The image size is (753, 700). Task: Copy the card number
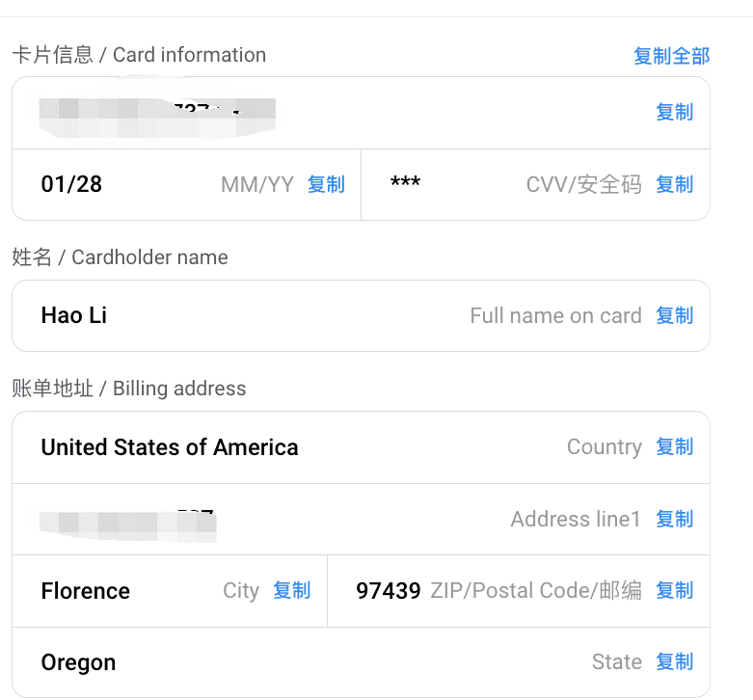[674, 113]
